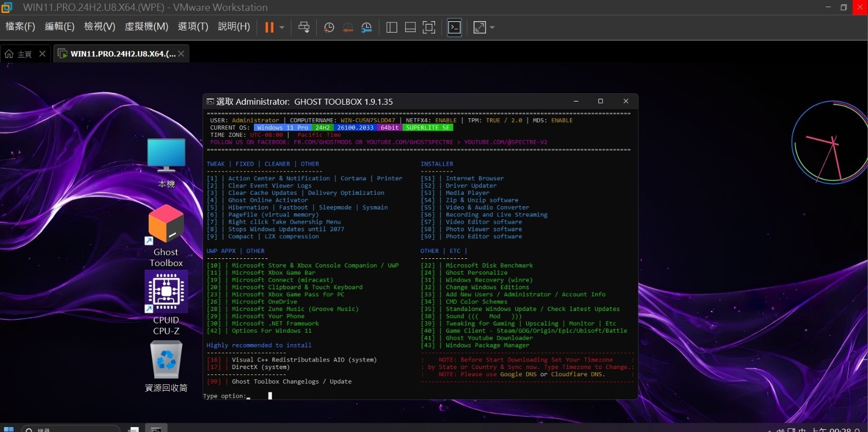Viewport: 868px width, 432px height.
Task: Minimize the Ghost Toolbox console window
Action: click(576, 101)
